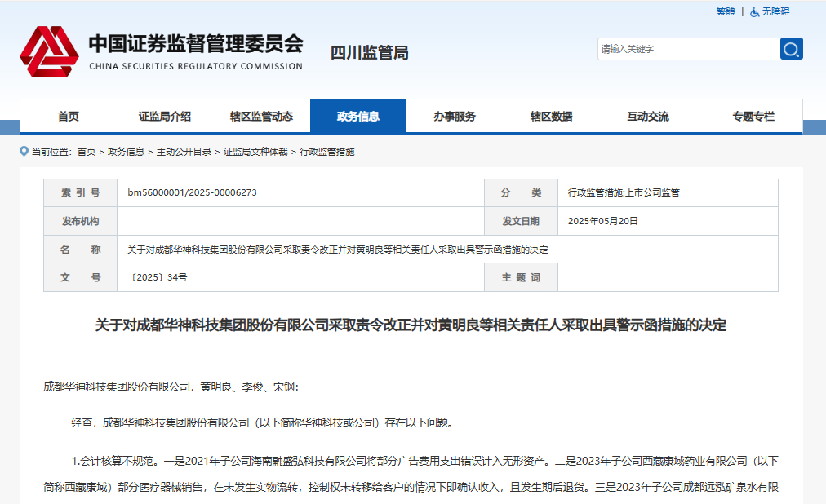Click 主动公开目录 breadcrumb link

click(x=184, y=152)
